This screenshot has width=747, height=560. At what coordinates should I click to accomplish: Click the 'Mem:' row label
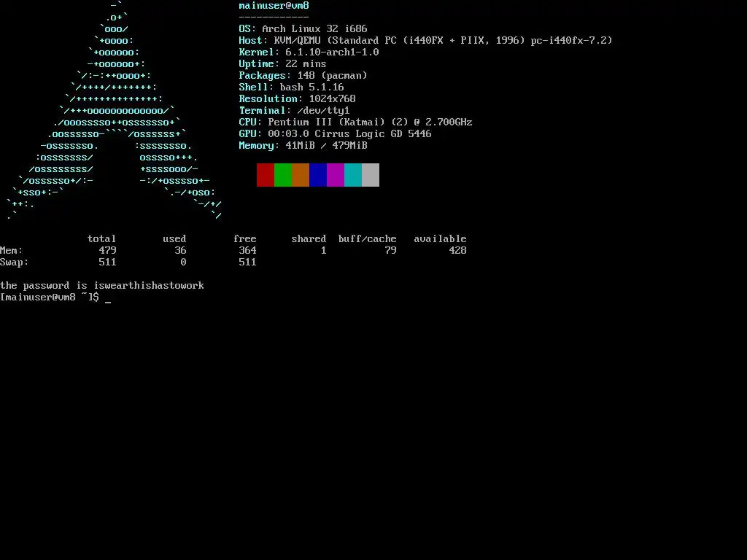click(x=12, y=251)
